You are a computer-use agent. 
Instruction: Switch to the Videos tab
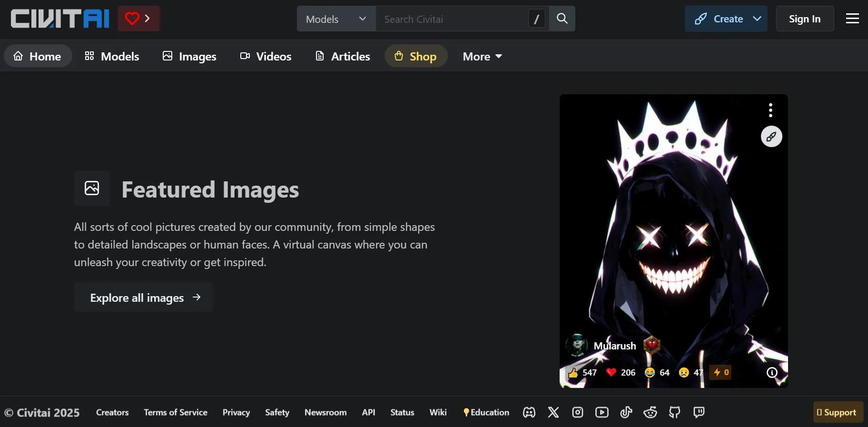(x=266, y=56)
